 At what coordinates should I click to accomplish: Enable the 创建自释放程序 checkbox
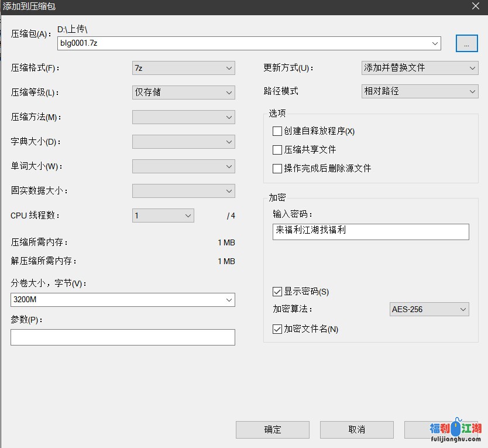coord(277,131)
